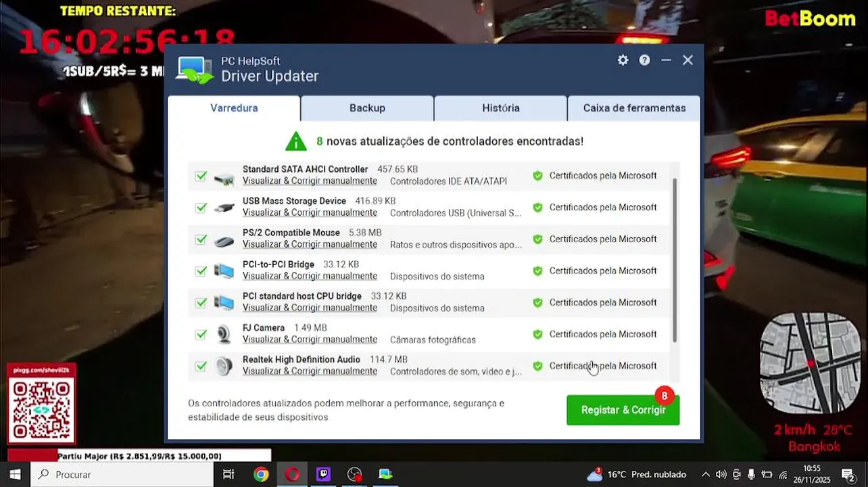This screenshot has width=868, height=487.
Task: Click the driver list vertical scrollbar
Action: 675,260
